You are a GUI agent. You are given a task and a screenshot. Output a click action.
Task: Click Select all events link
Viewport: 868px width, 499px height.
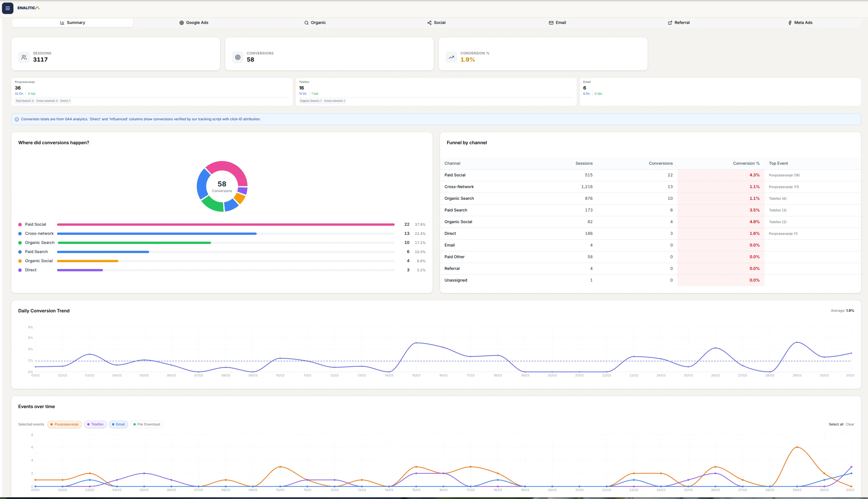click(x=836, y=424)
